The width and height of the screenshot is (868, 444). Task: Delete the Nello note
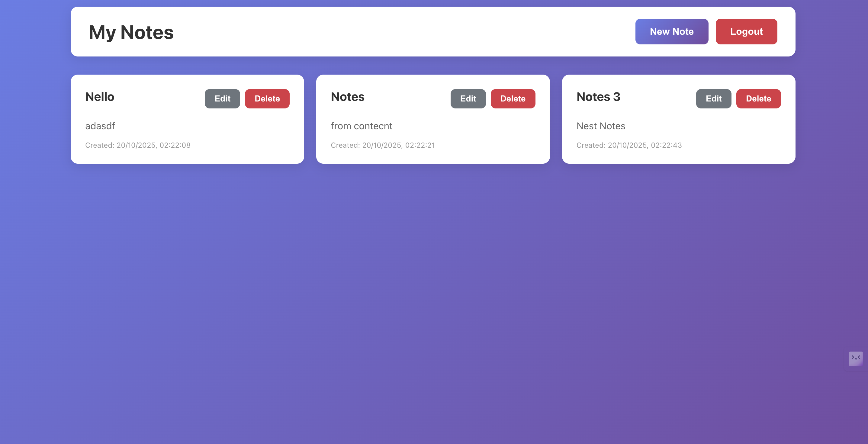click(x=267, y=98)
